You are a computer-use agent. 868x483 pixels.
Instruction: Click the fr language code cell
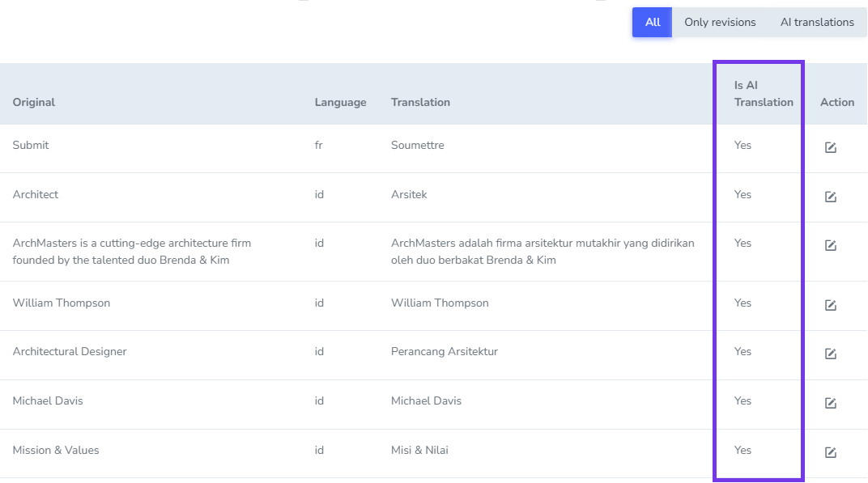[x=319, y=145]
